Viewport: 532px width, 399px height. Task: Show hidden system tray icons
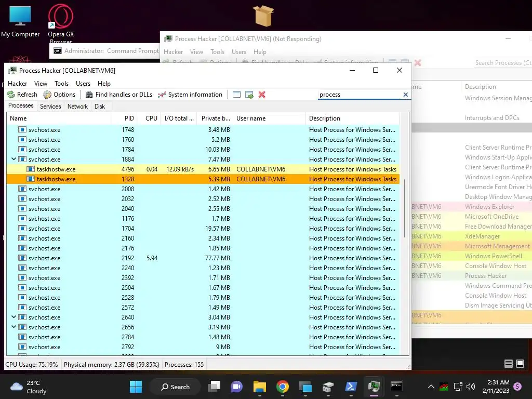[x=431, y=387]
